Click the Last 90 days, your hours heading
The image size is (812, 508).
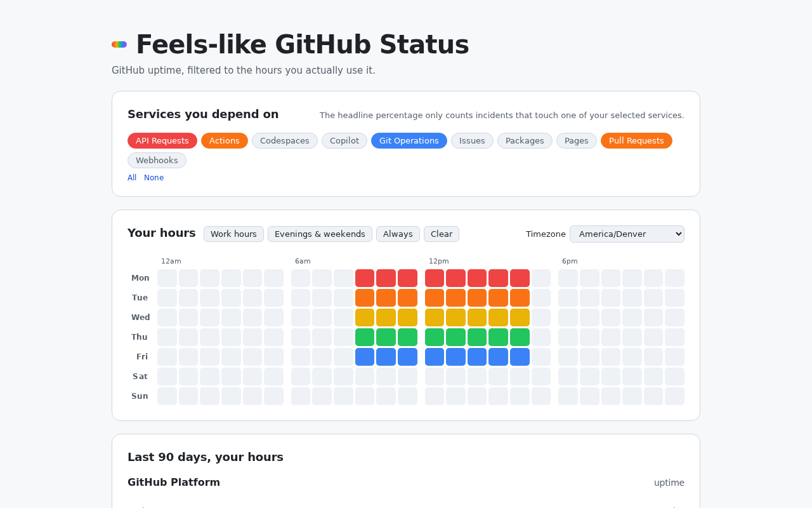pos(206,457)
